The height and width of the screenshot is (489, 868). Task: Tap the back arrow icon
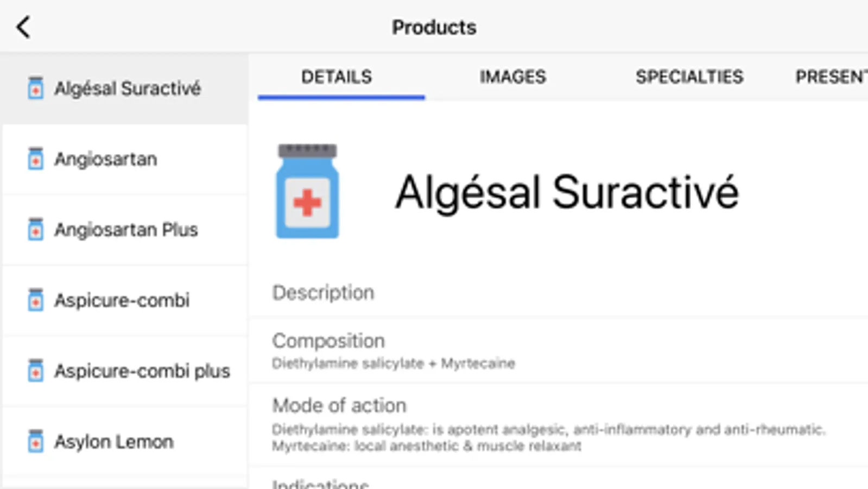pyautogui.click(x=23, y=27)
